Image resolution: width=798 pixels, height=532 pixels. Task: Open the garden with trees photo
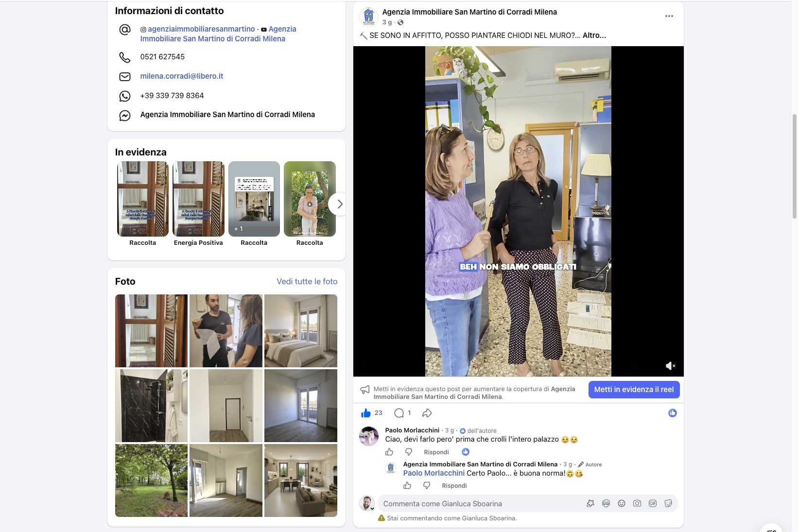(151, 481)
